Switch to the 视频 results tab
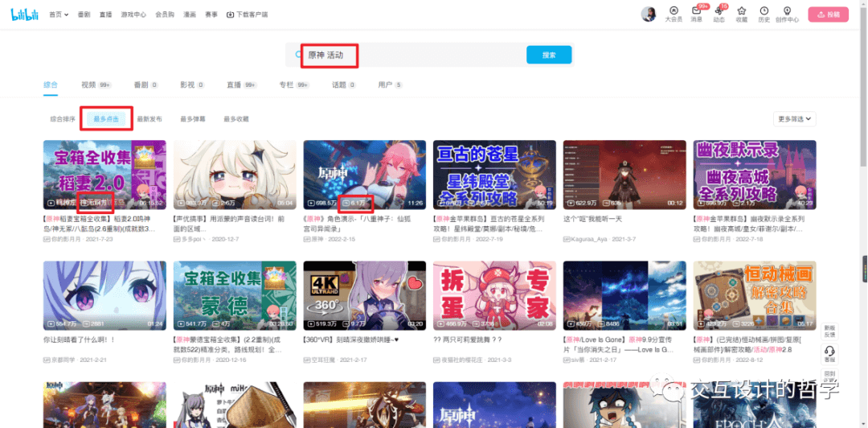 (x=96, y=84)
